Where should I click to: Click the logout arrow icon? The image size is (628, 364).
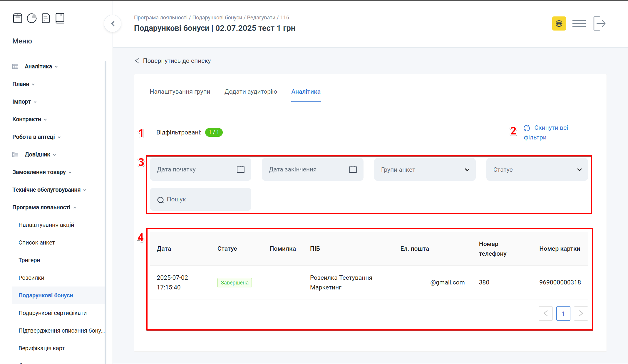tap(599, 23)
